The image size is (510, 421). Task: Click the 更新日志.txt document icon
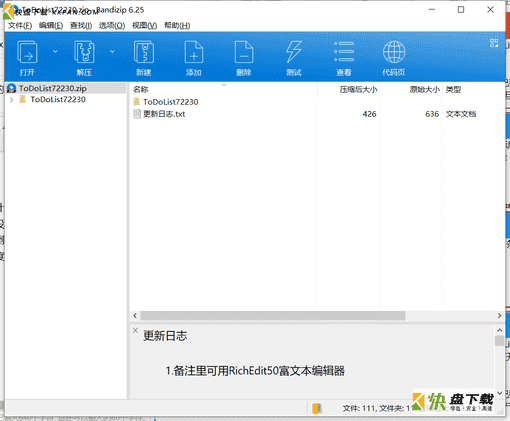tap(137, 114)
